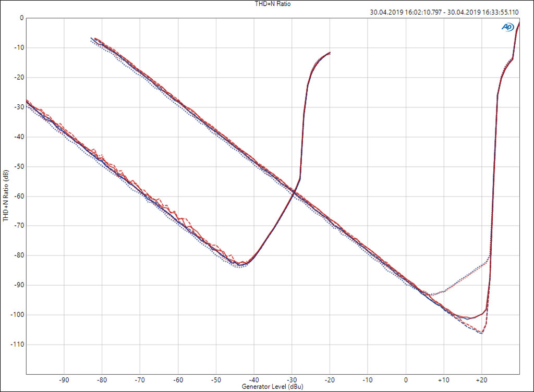Click the left curve's upper endpoint at -20 dBu
The height and width of the screenshot is (392, 534).
(x=330, y=53)
